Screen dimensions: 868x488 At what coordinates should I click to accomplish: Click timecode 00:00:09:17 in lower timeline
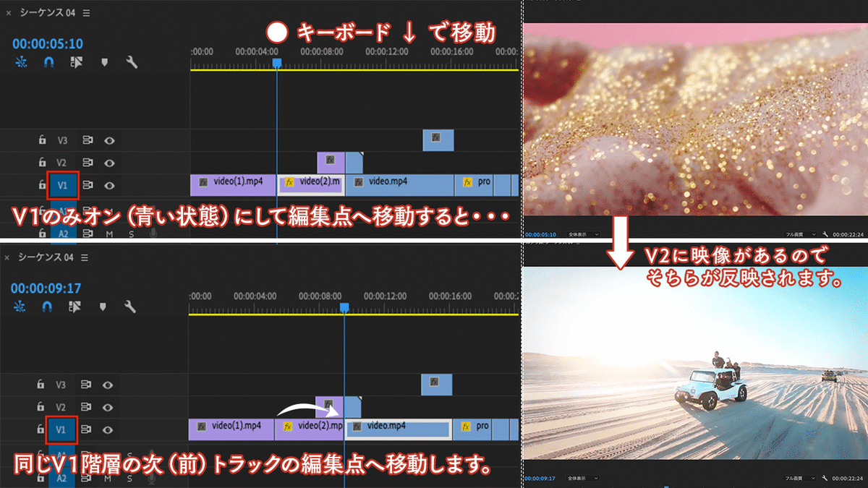point(46,288)
